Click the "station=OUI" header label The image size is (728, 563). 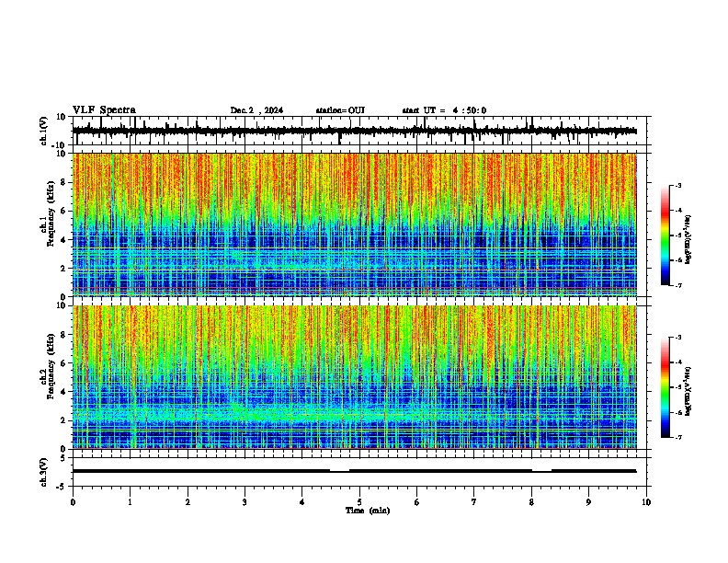(340, 110)
